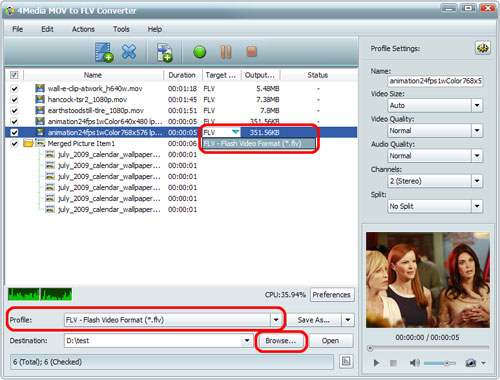Open the Channels dropdown

coord(477,181)
